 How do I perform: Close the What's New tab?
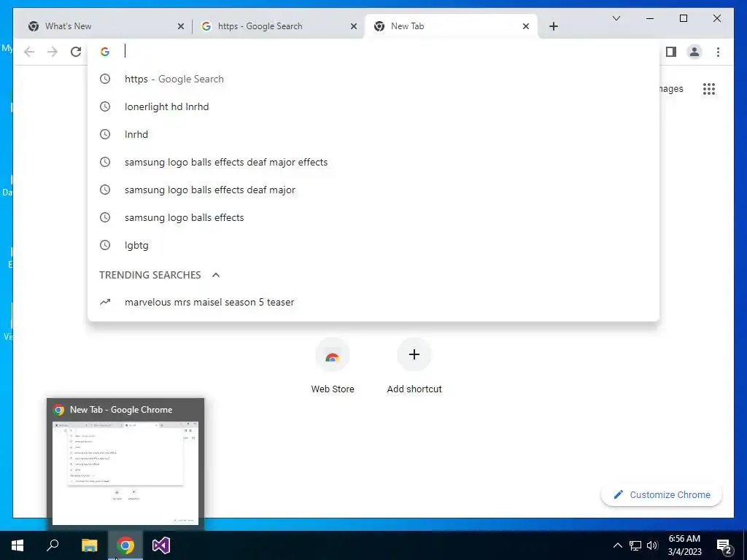181,26
